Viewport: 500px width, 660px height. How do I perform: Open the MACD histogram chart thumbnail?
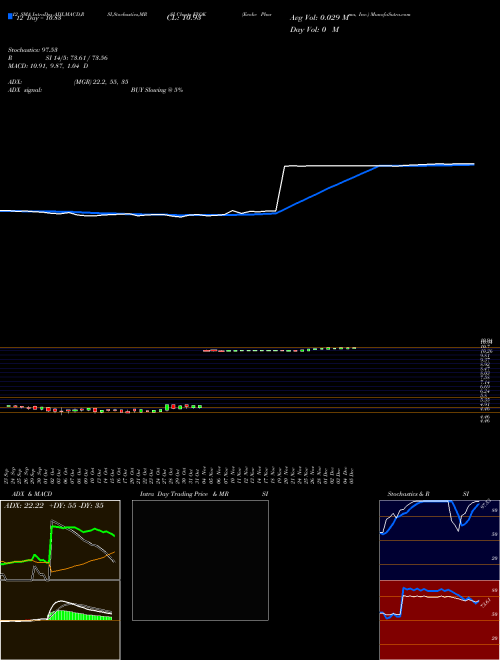[60, 620]
